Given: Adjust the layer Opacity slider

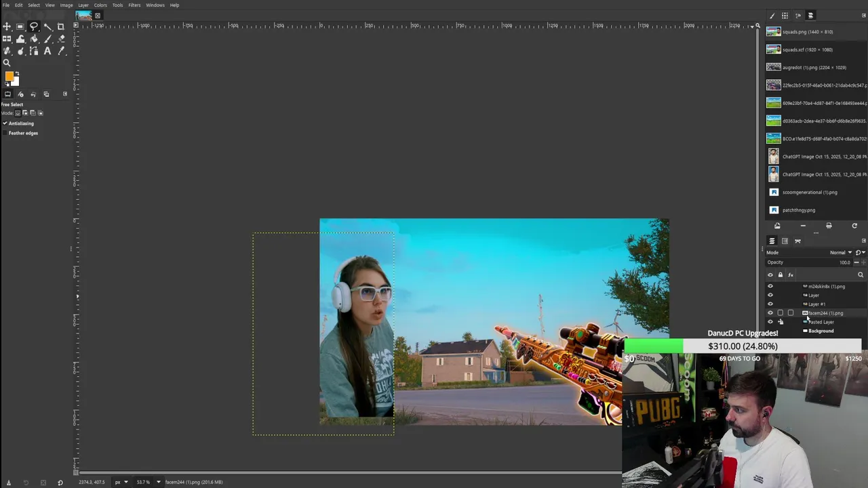Looking at the screenshot, I should 808,262.
